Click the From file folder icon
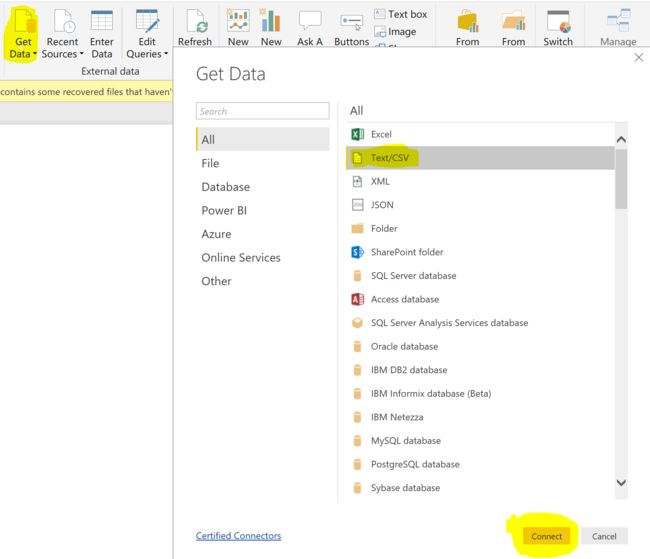This screenshot has width=650, height=559. point(514,22)
